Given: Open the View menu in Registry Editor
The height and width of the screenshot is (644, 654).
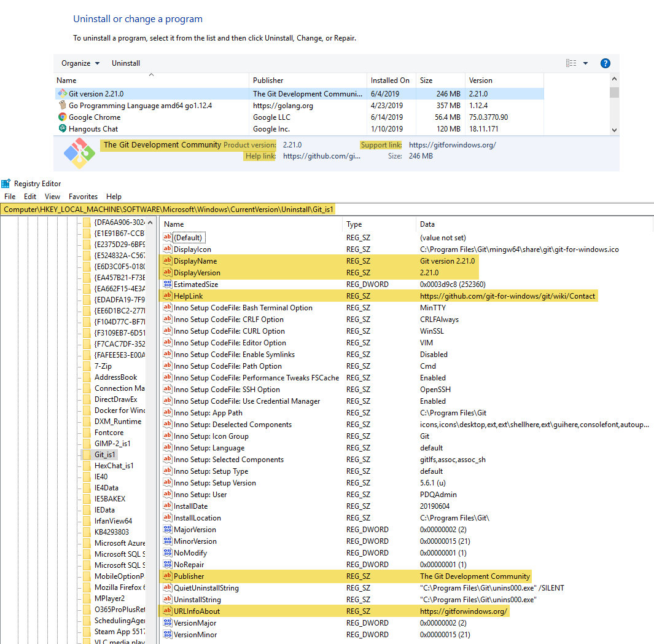Looking at the screenshot, I should (53, 197).
